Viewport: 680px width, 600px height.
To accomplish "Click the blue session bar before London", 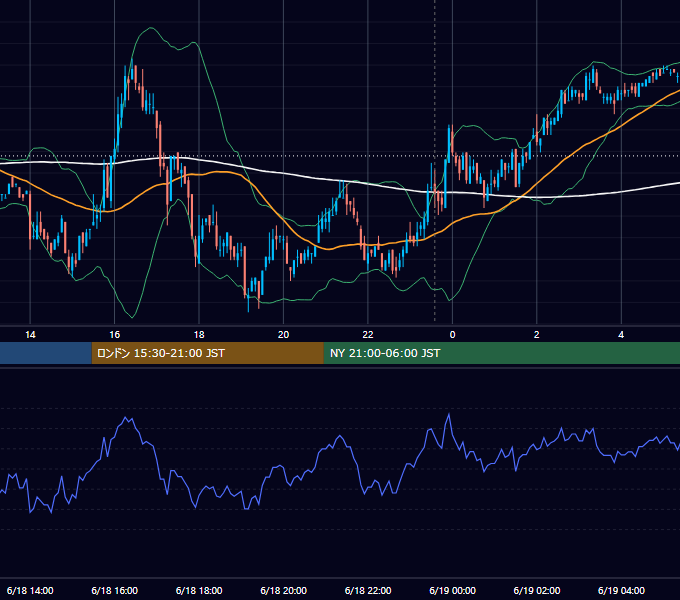I will [x=46, y=353].
